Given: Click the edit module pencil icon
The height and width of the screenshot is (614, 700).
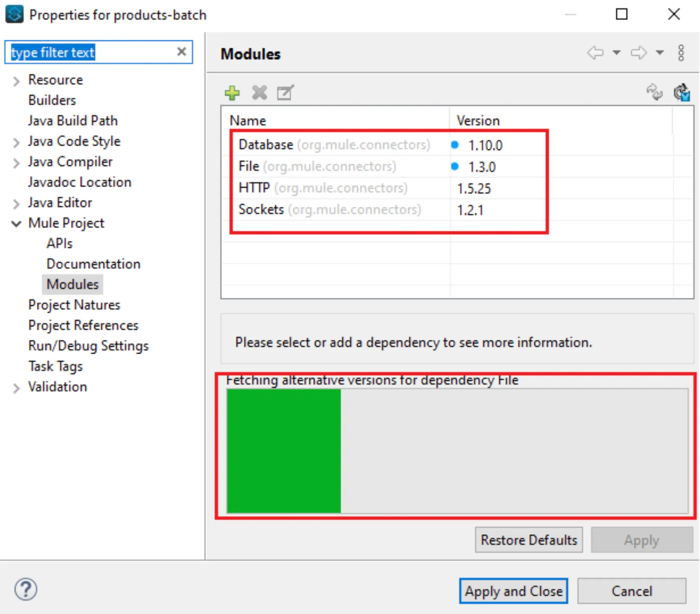Looking at the screenshot, I should pyautogui.click(x=286, y=93).
